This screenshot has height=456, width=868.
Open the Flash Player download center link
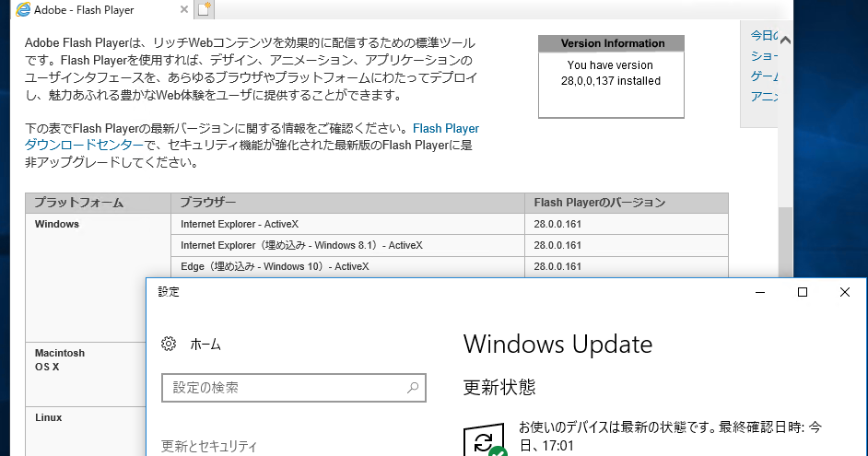(252, 136)
